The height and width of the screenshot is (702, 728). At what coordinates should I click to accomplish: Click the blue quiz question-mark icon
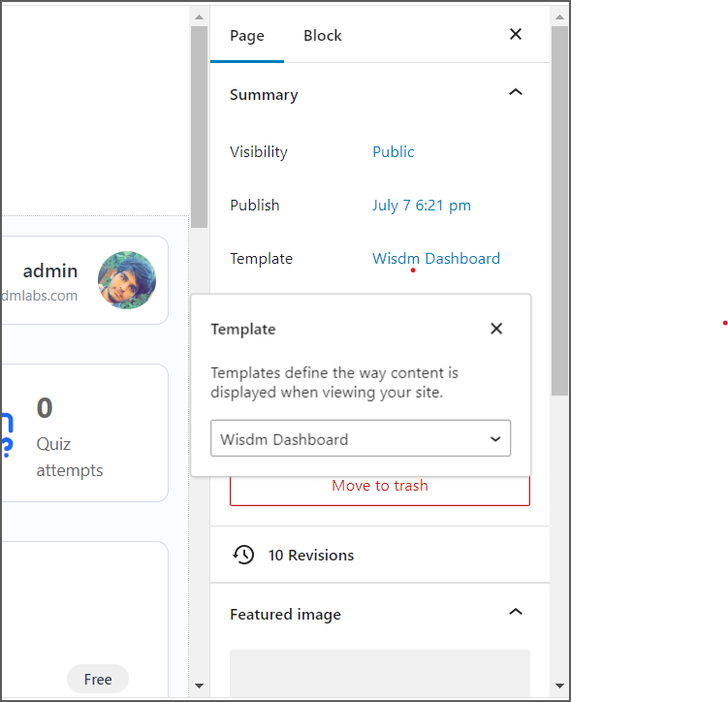[6, 433]
